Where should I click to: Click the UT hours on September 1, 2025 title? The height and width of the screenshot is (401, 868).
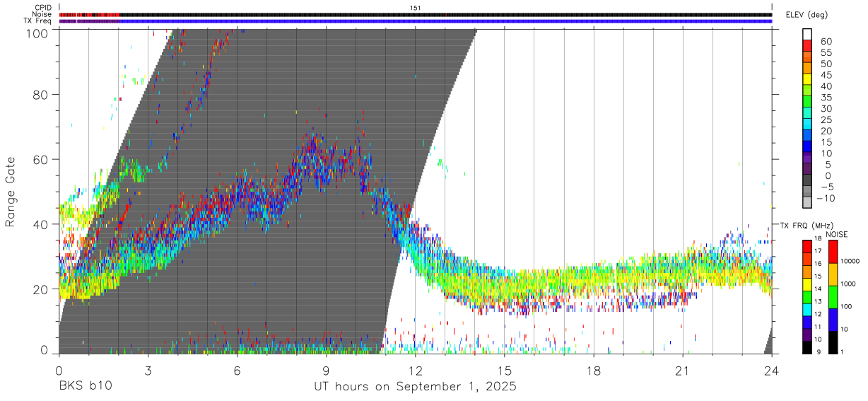(x=416, y=387)
